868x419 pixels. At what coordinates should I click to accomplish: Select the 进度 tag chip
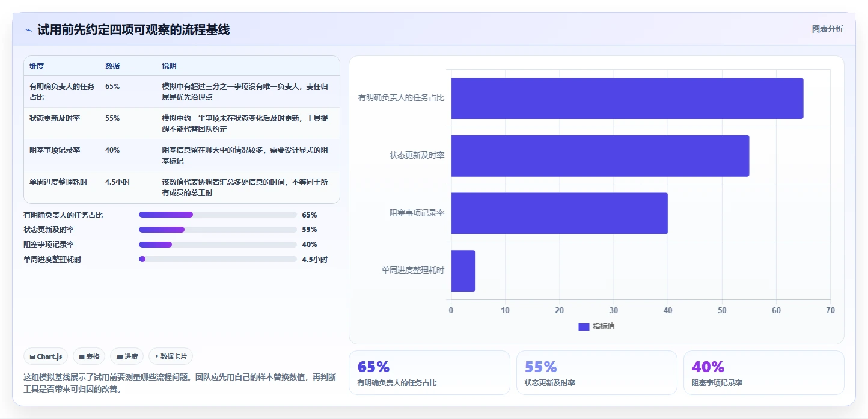[127, 356]
